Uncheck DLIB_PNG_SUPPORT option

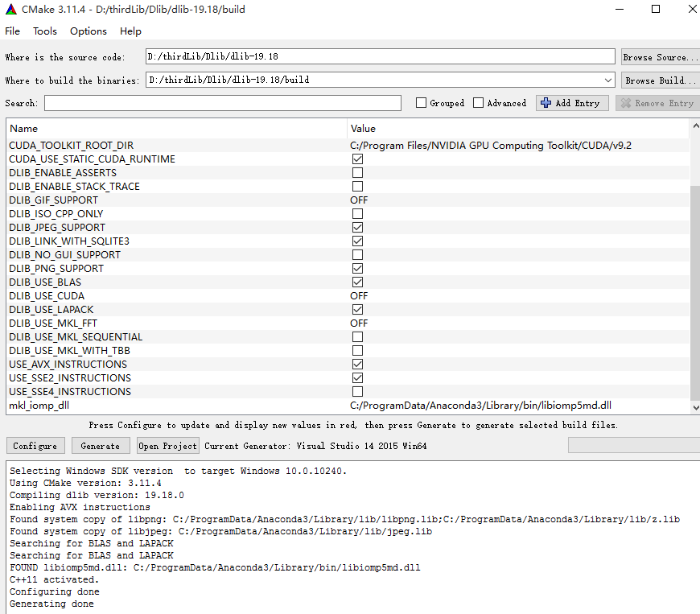357,269
